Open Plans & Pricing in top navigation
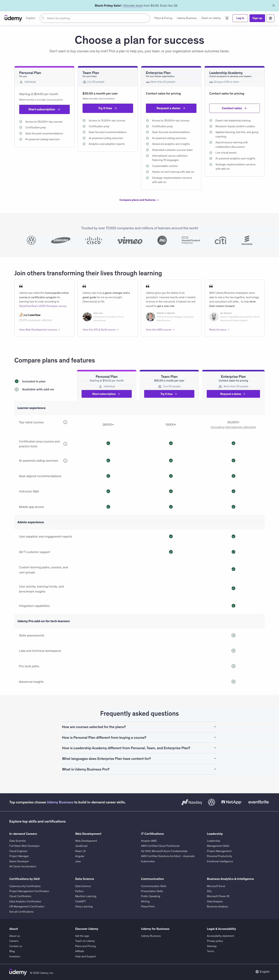 tap(163, 18)
